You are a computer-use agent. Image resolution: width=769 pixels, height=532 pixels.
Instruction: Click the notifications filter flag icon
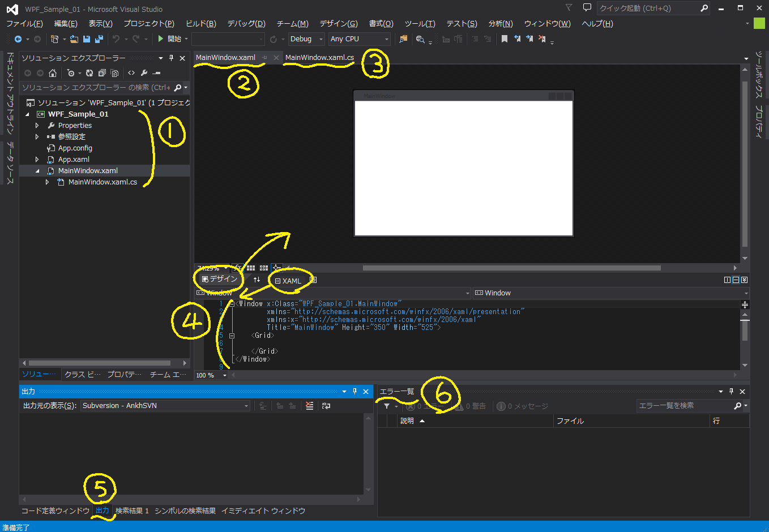point(569,8)
